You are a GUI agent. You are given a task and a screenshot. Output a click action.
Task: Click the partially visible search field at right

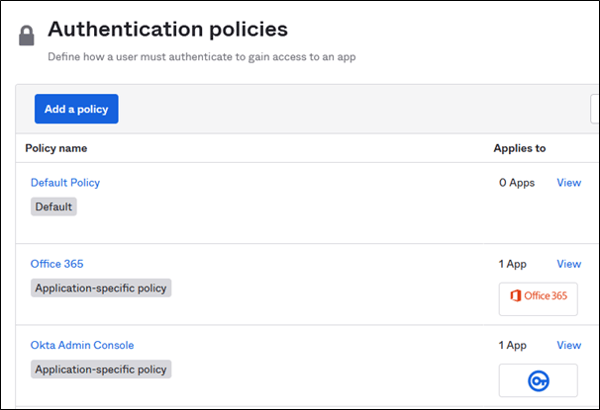tap(594, 109)
